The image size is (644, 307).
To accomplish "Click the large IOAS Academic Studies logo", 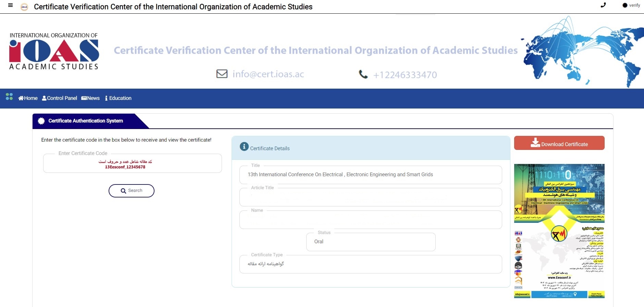I will coord(54,51).
